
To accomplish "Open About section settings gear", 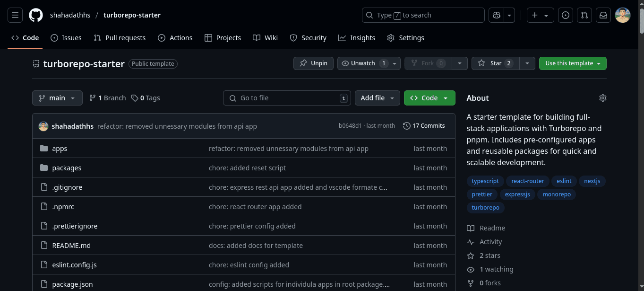I will pyautogui.click(x=602, y=98).
